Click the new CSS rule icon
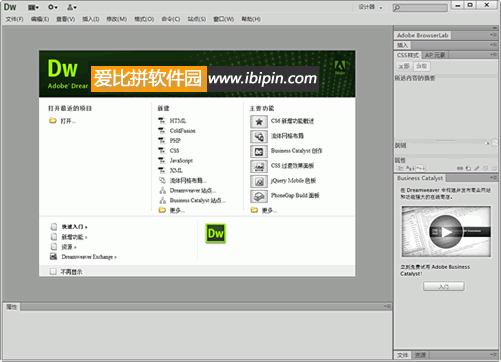 click(x=468, y=168)
